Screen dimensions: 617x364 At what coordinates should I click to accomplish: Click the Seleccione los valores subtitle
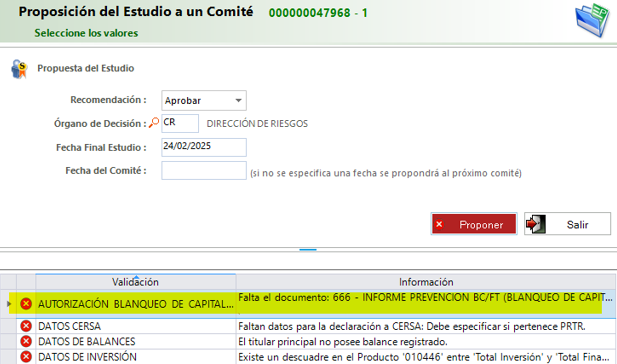86,33
